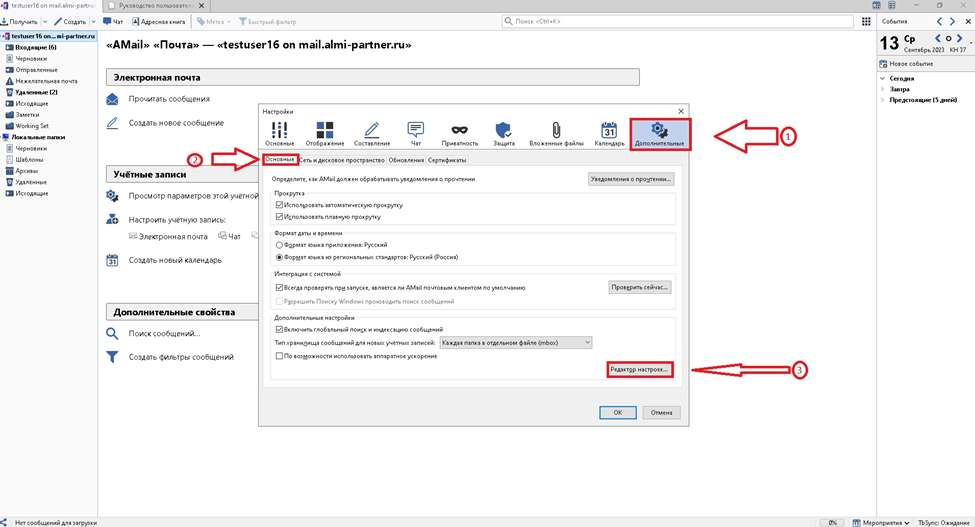Open Отображение category in settings dialog
975x527 pixels.
pyautogui.click(x=325, y=134)
